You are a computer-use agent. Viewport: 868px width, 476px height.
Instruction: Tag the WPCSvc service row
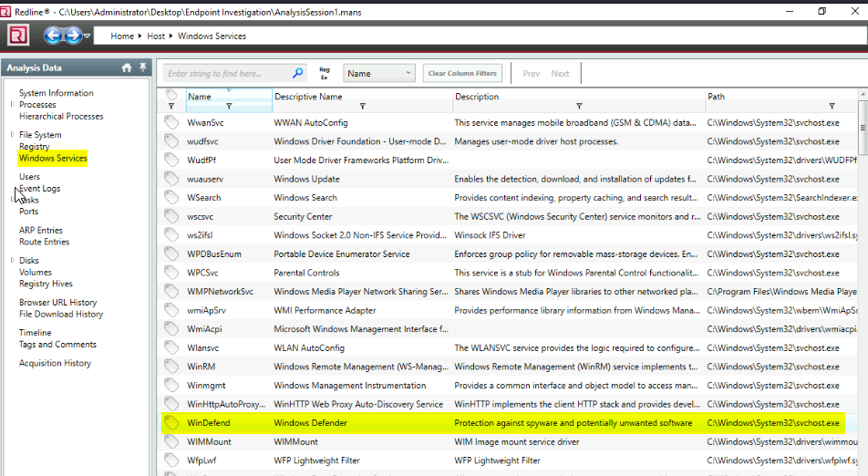click(171, 273)
